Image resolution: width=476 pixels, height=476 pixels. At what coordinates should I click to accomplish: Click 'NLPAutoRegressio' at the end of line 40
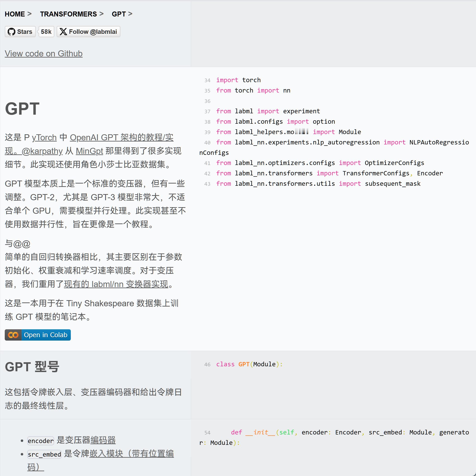[439, 142]
